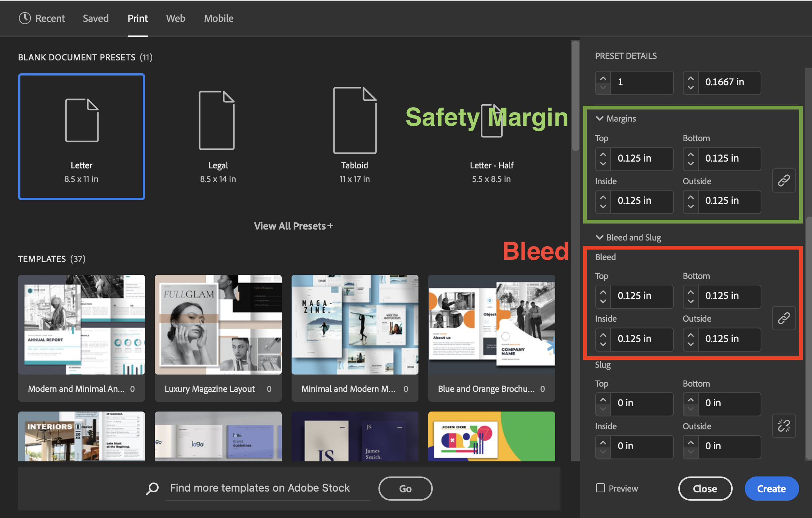The height and width of the screenshot is (518, 812).
Task: Click search magnifier icon for Adobe Stock
Action: point(153,488)
